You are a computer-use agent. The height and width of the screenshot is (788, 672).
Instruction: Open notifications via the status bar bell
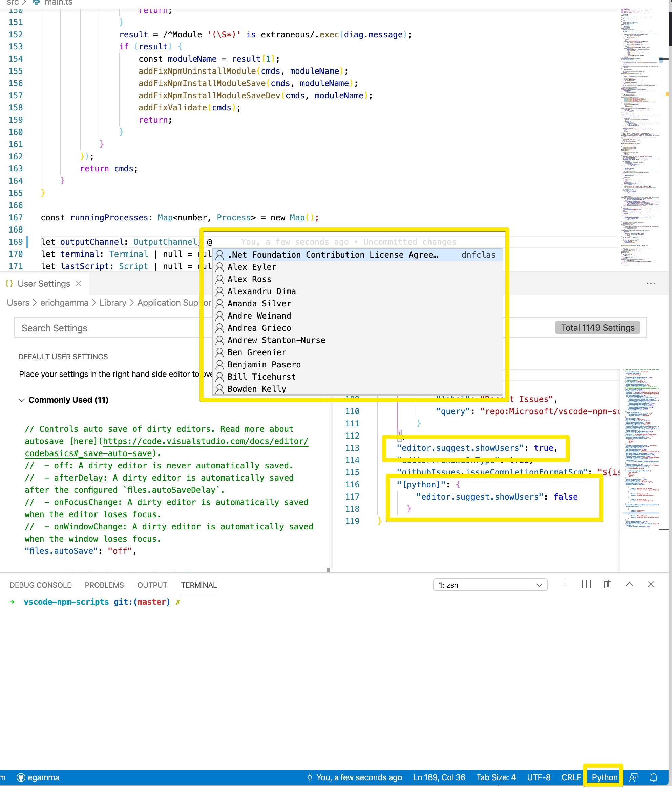653,777
